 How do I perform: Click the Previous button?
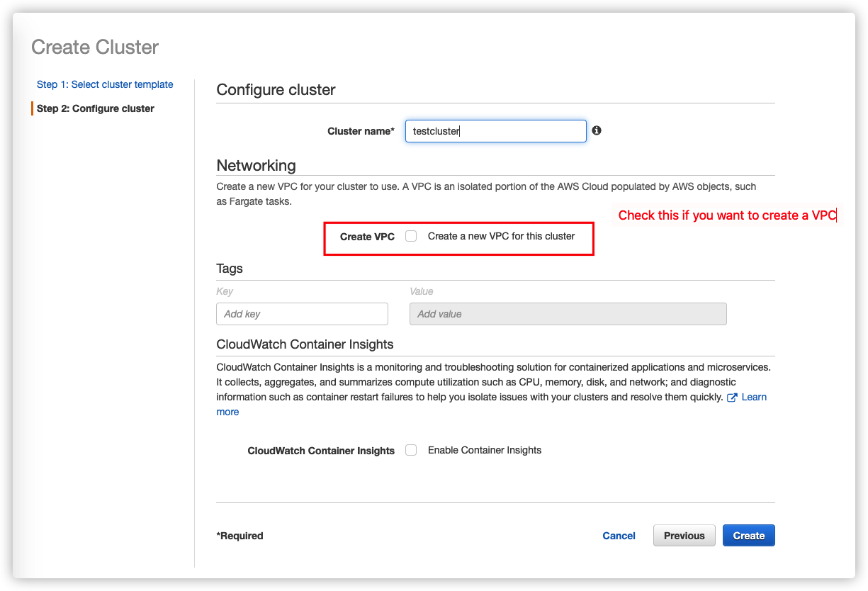684,536
